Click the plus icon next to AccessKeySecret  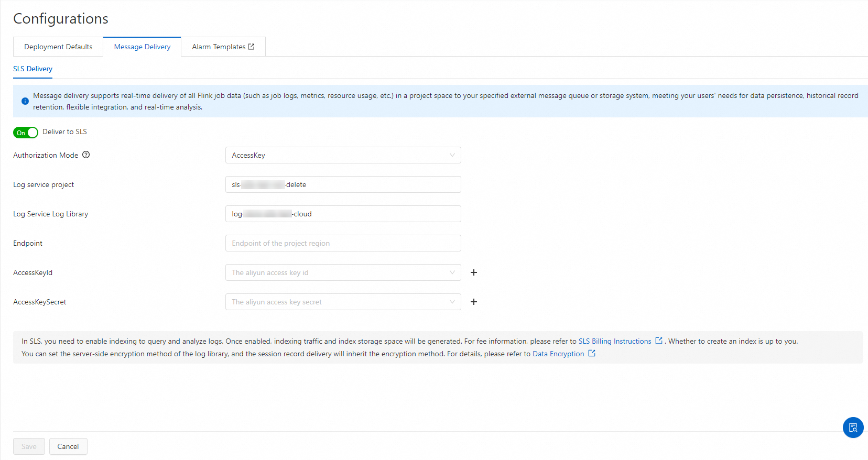click(474, 302)
